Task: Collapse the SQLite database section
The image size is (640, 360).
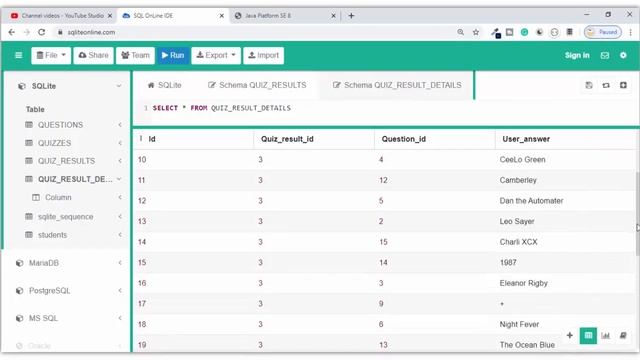Action: tap(119, 86)
